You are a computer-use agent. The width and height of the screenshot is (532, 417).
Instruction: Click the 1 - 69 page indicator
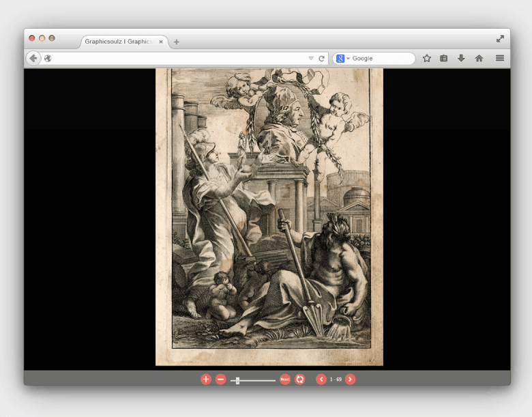pos(336,379)
